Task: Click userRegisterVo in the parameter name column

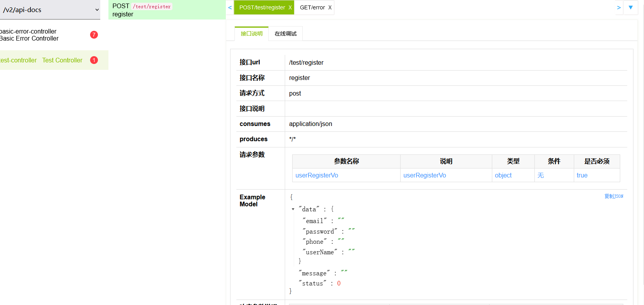Action: [x=317, y=175]
